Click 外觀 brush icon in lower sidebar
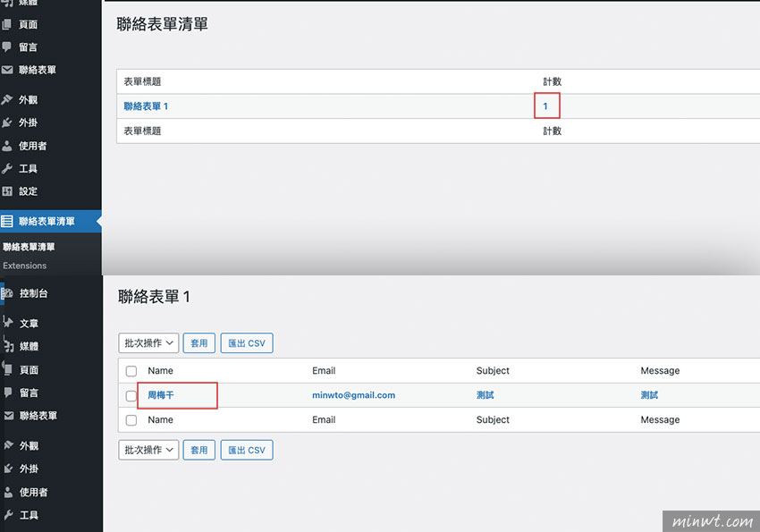This screenshot has width=760, height=532. [8, 445]
